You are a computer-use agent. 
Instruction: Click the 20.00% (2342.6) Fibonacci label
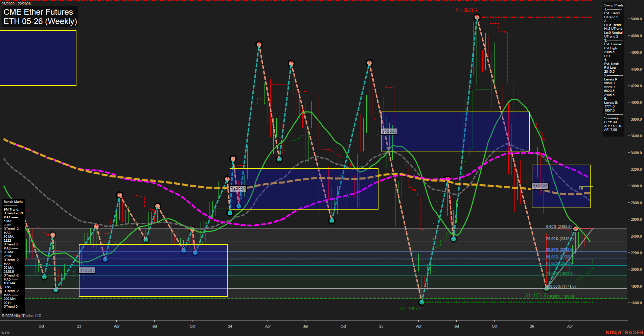click(559, 239)
